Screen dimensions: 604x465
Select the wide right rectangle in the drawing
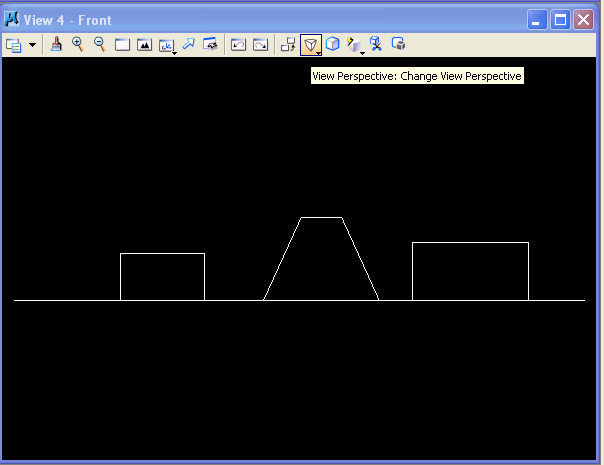[470, 271]
